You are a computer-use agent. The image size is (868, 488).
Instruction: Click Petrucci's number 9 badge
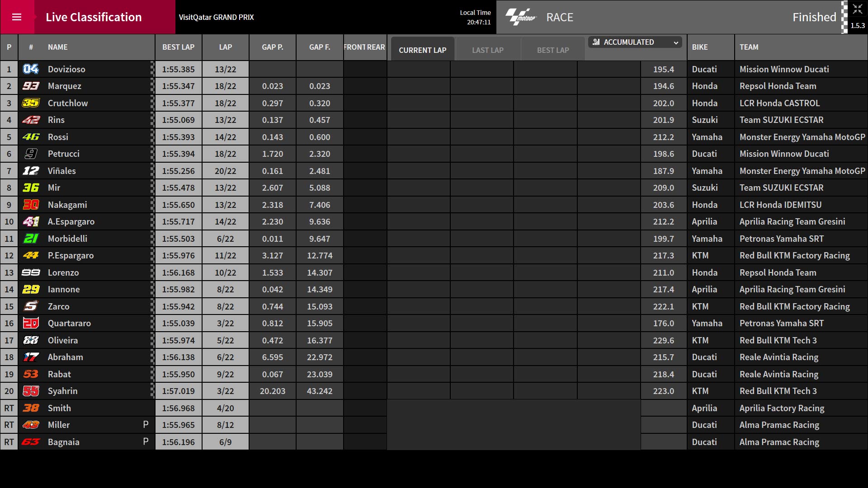(x=31, y=154)
